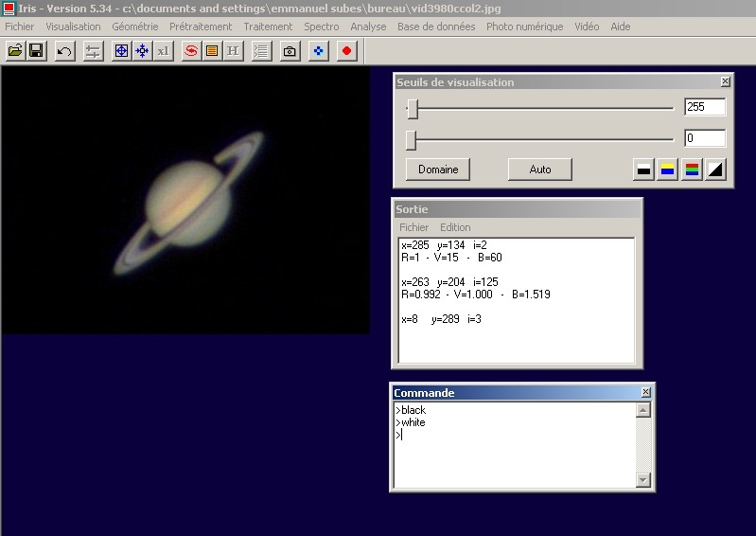Close the Seuils de visualisation window
The height and width of the screenshot is (536, 756).
pos(725,81)
